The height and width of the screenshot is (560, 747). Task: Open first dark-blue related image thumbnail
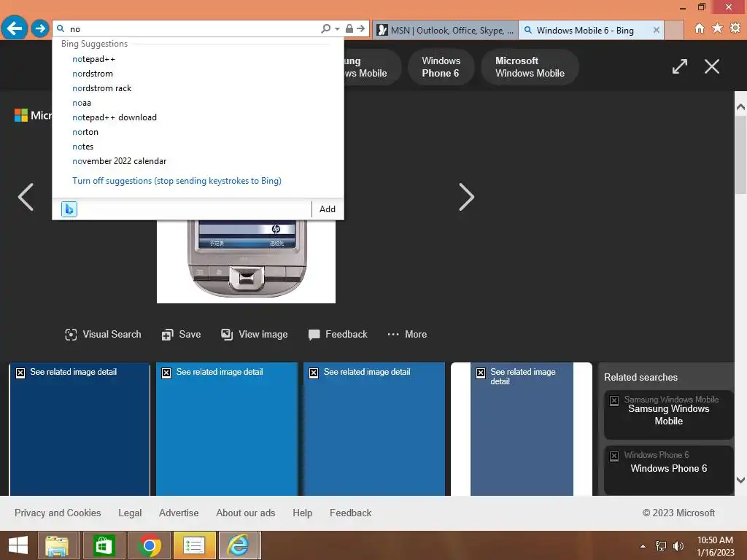pyautogui.click(x=80, y=429)
